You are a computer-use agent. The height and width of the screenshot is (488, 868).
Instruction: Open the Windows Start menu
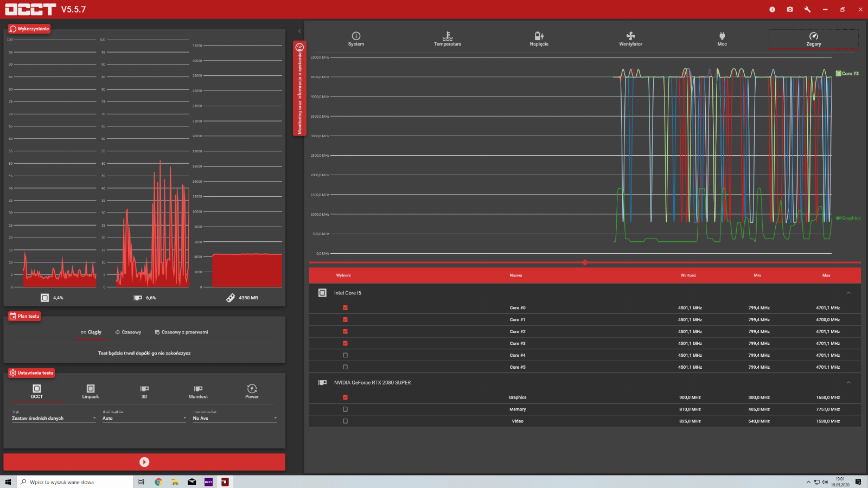click(8, 482)
